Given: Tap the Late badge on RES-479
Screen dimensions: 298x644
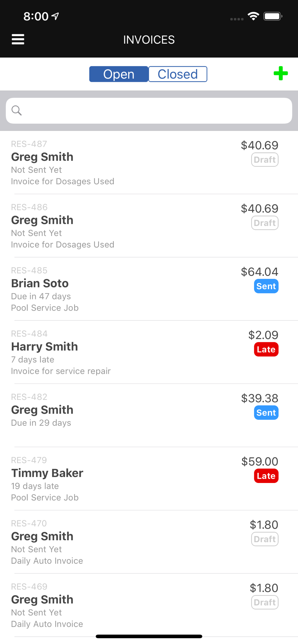Looking at the screenshot, I should [x=266, y=476].
